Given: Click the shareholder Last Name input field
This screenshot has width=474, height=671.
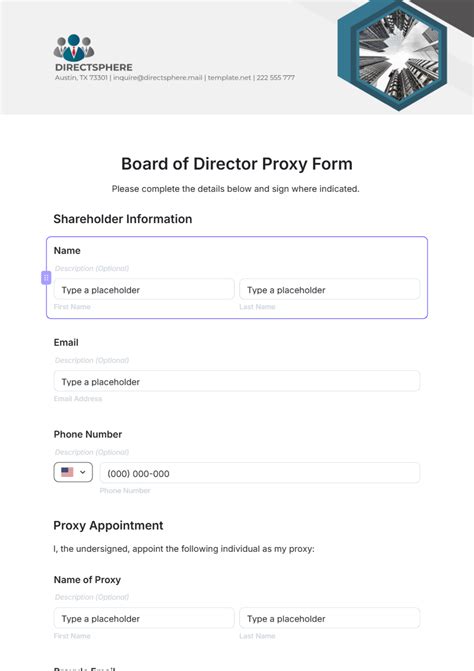Looking at the screenshot, I should point(329,290).
